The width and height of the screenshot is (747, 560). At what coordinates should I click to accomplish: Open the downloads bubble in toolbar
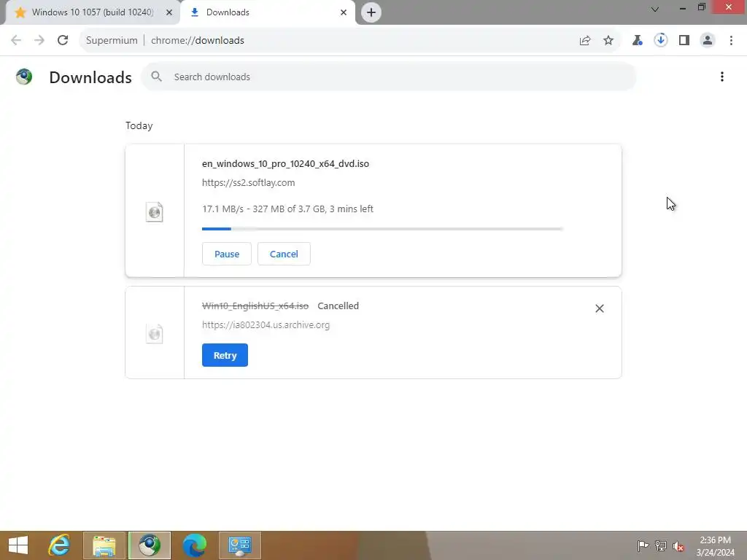click(x=661, y=41)
